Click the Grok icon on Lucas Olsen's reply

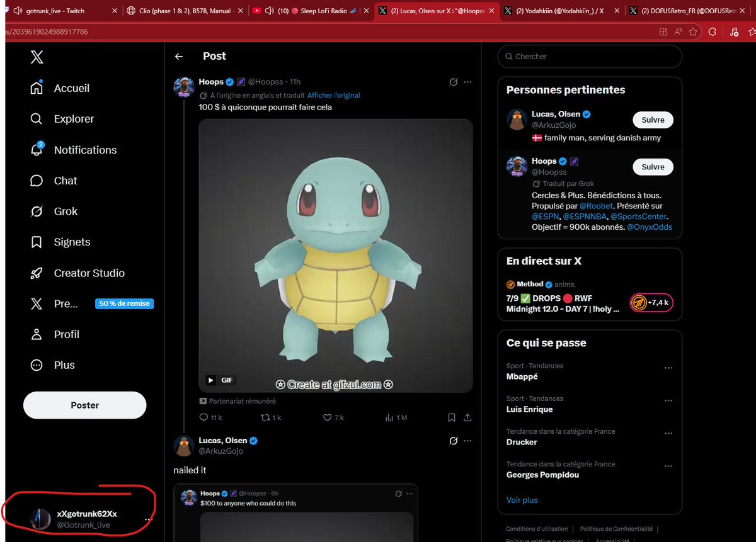point(453,441)
